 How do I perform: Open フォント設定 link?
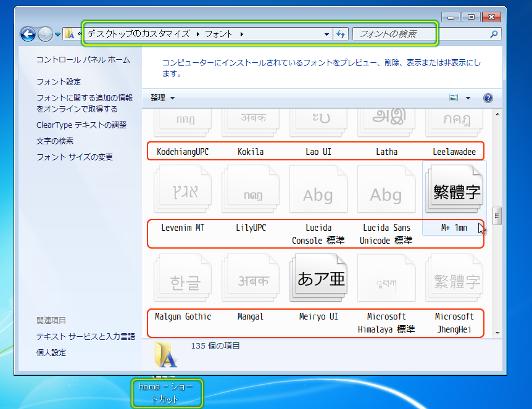coord(59,81)
